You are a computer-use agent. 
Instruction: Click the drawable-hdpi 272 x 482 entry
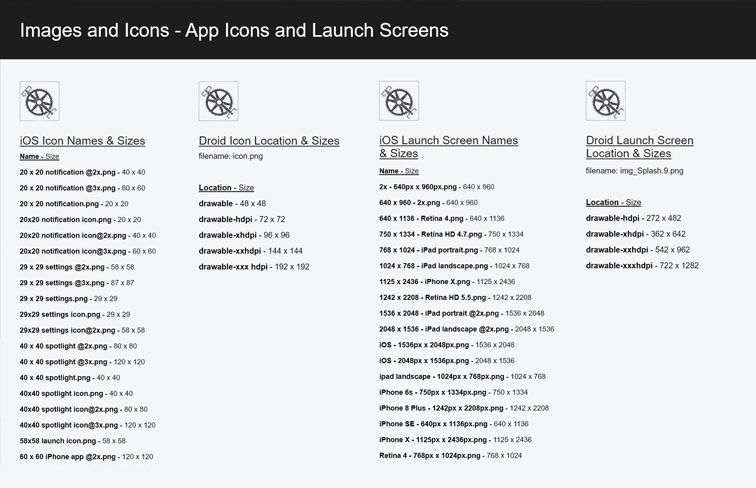pyautogui.click(x=635, y=218)
